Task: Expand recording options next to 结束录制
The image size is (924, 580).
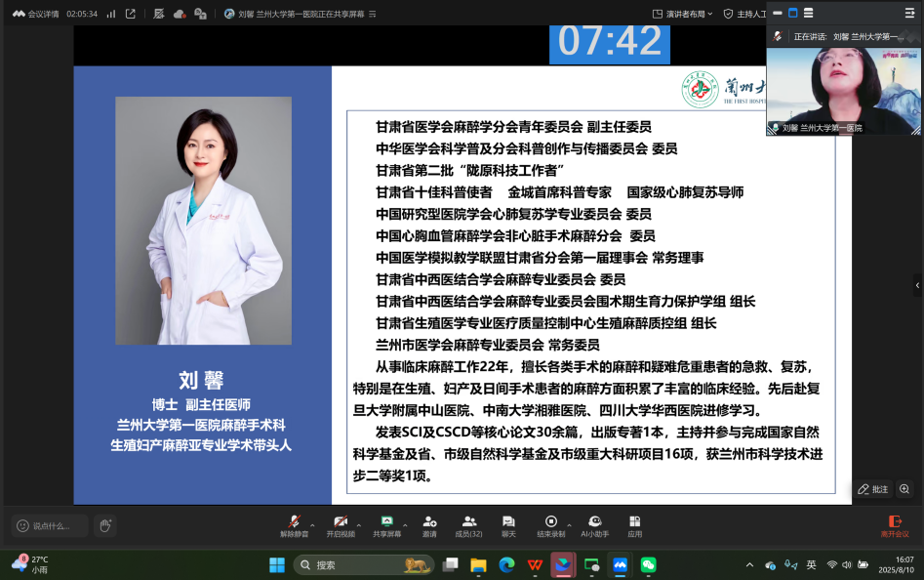Action: point(569,524)
